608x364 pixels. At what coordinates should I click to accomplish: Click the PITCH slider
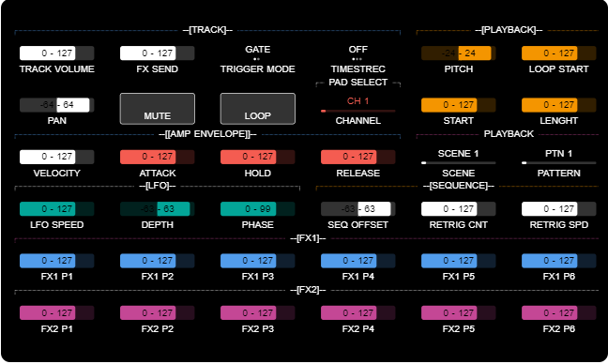[x=458, y=53]
